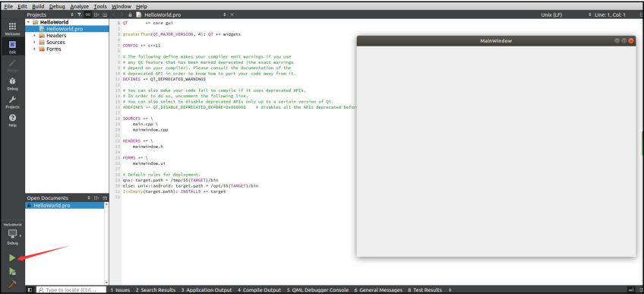Place cursor on 'CONFIG += c++11' line
The height and width of the screenshot is (294, 644).
pos(141,46)
